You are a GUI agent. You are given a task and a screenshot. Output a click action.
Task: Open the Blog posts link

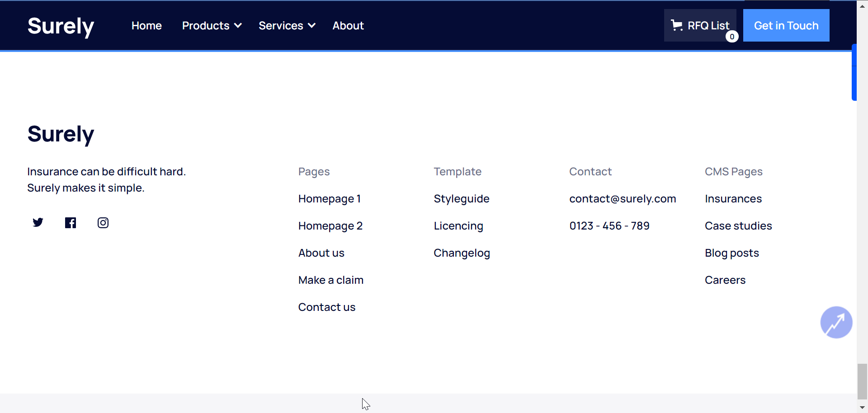[x=732, y=253]
